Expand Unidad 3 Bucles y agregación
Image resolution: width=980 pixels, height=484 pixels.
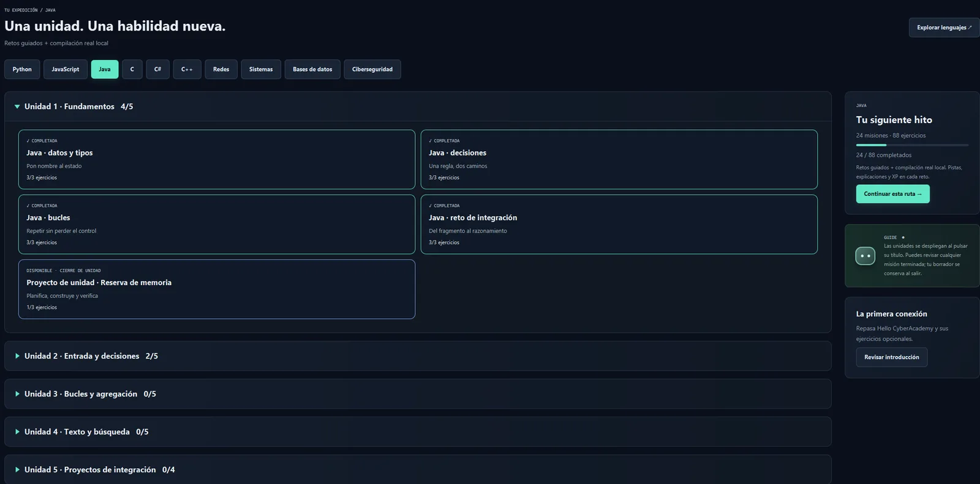[418, 394]
